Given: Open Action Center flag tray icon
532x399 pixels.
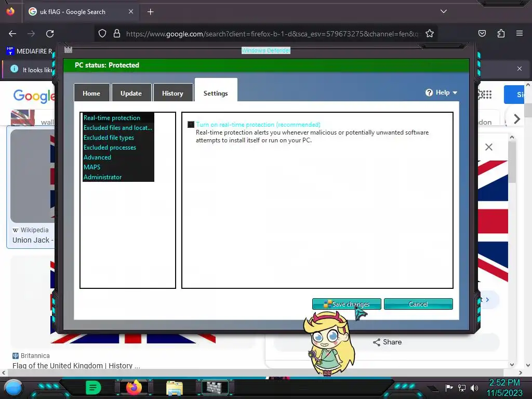Looking at the screenshot, I should (449, 388).
